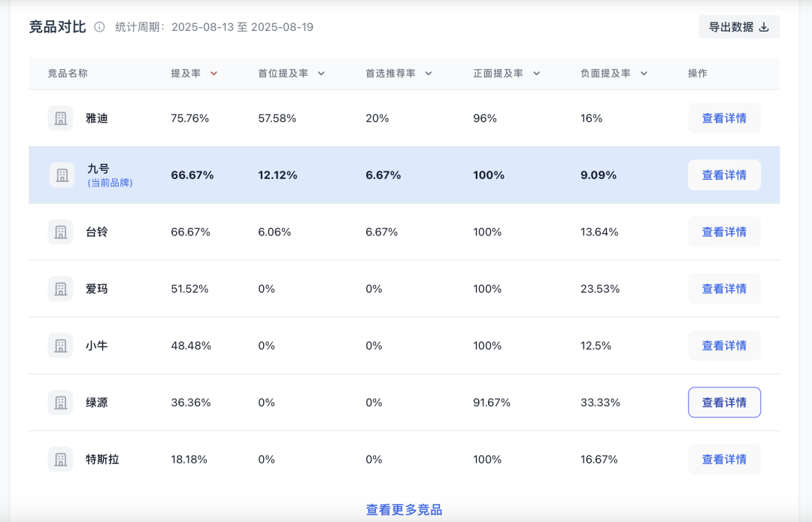The width and height of the screenshot is (812, 522).
Task: Click the 12.12% value for 九号
Action: 277,175
